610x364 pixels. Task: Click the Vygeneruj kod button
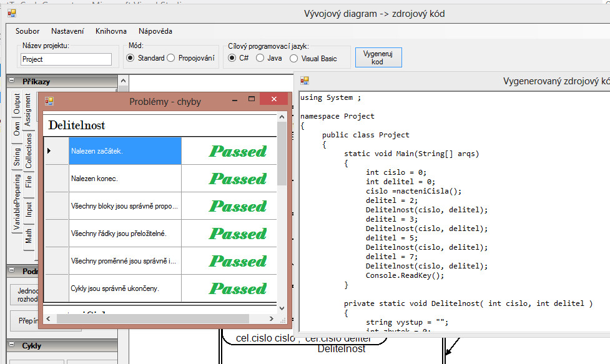click(378, 57)
